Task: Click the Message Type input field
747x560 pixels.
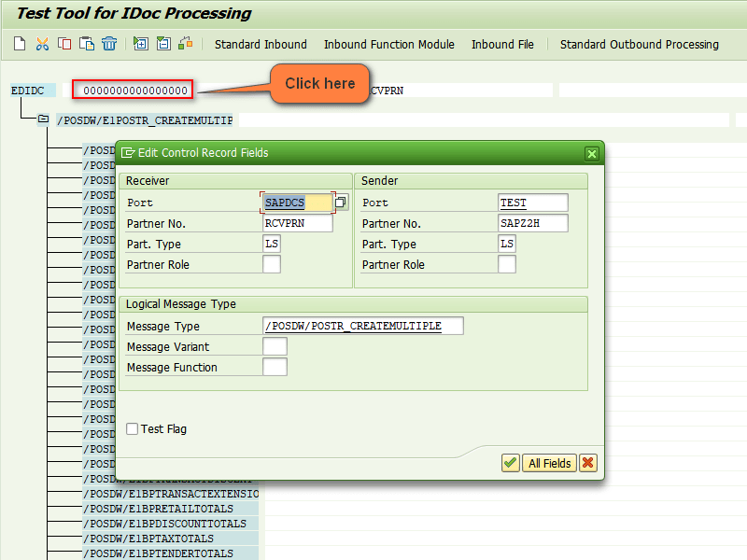Action: (363, 326)
